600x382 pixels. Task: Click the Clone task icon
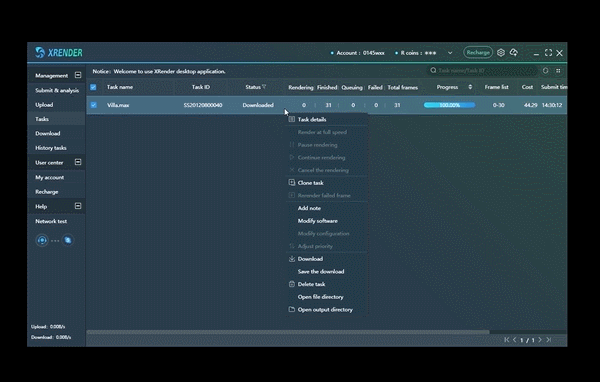tap(292, 183)
